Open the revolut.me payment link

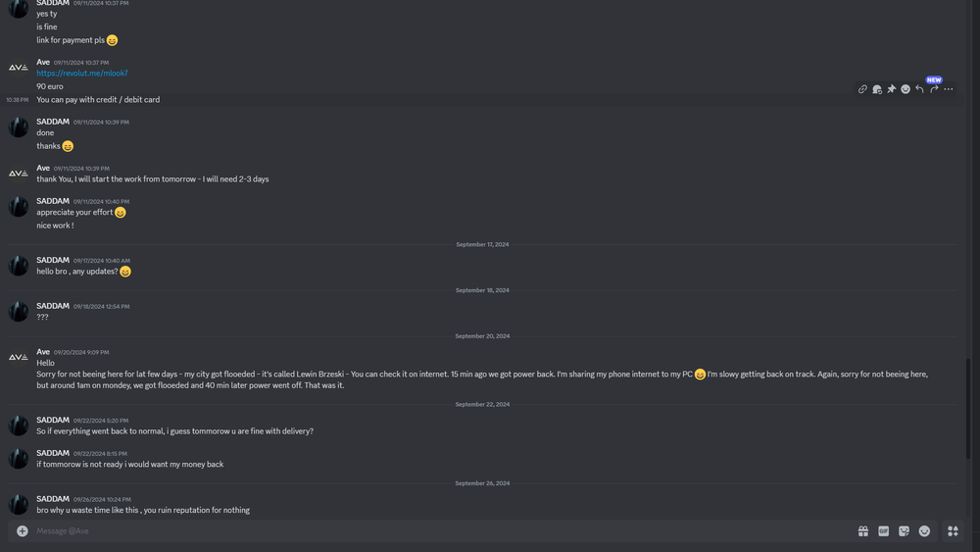[82, 74]
